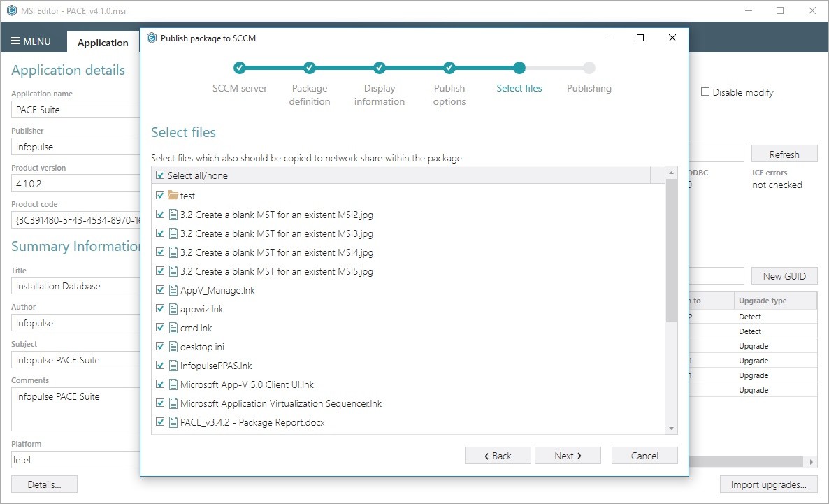This screenshot has width=829, height=504.
Task: Click file icon of MSI2.jpg entry
Action: pyautogui.click(x=173, y=215)
